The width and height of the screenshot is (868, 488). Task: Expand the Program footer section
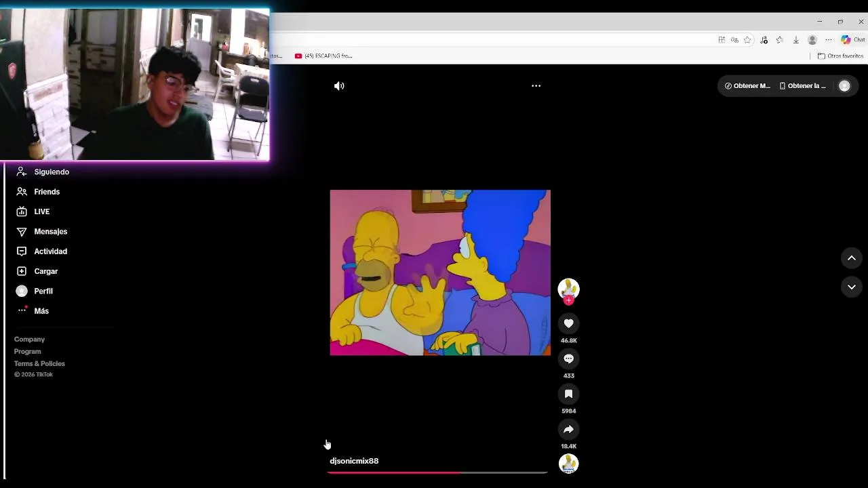point(28,352)
